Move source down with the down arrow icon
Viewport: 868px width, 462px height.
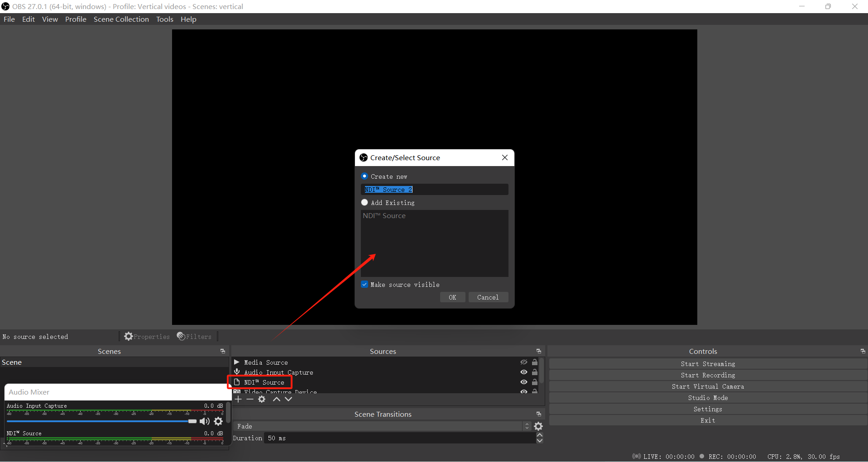coord(288,399)
